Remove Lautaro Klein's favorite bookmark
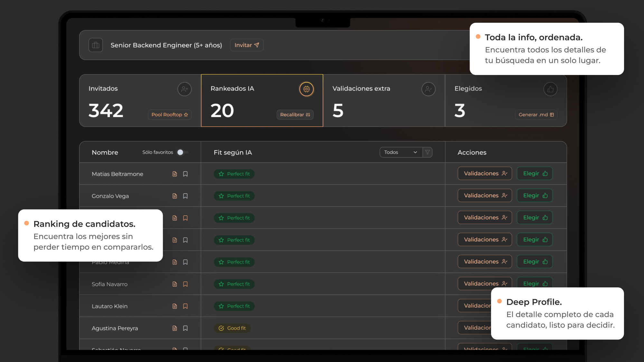Image resolution: width=644 pixels, height=362 pixels. [x=185, y=306]
